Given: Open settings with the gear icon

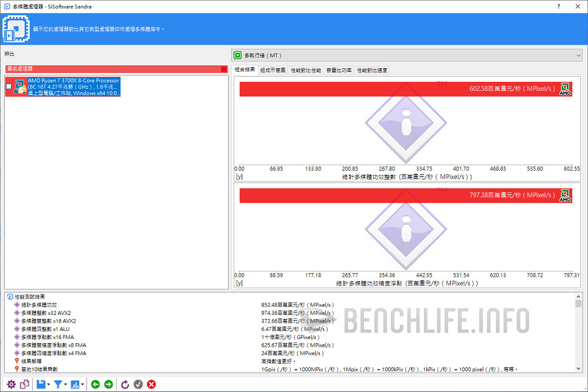Looking at the screenshot, I should (11, 384).
